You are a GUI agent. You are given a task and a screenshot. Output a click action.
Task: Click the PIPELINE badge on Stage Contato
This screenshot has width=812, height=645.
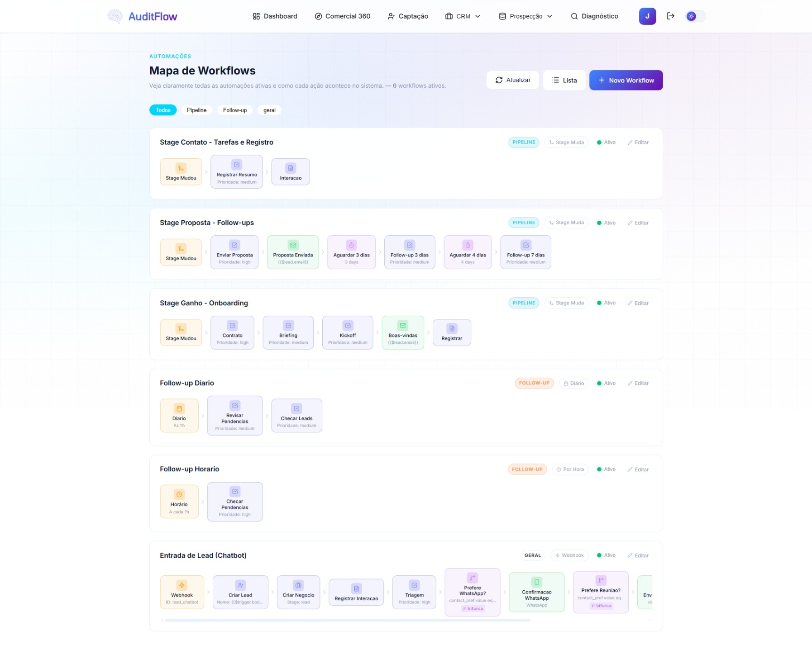coord(524,142)
